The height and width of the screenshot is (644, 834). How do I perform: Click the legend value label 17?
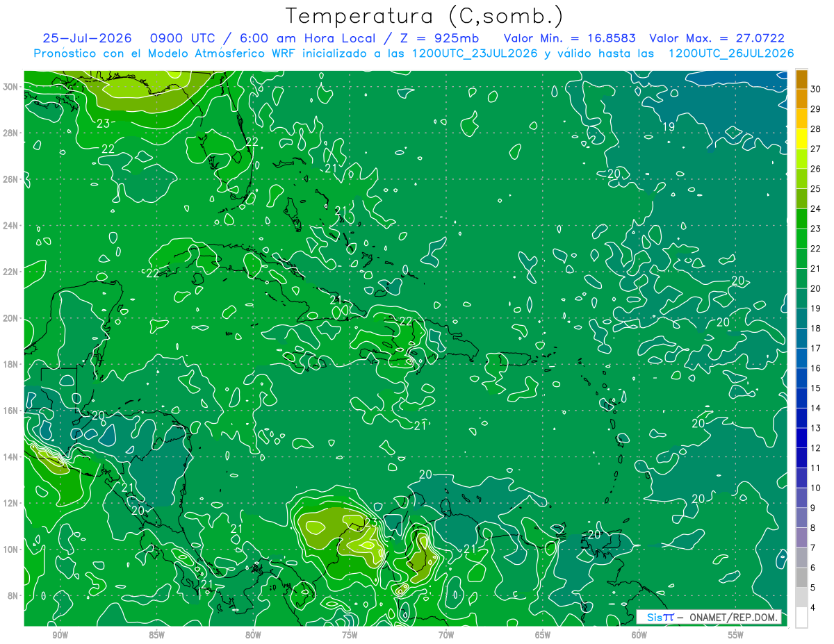tap(816, 348)
